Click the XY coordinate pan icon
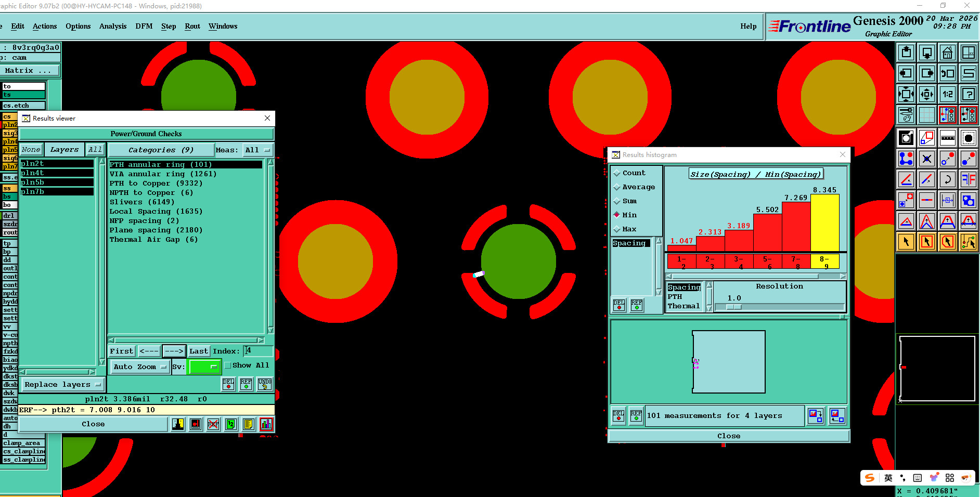 [x=969, y=53]
